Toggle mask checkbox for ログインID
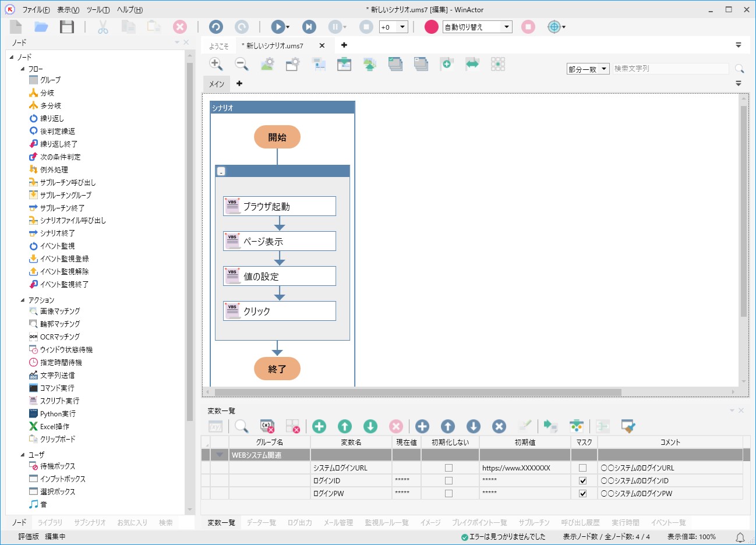This screenshot has width=756, height=545. [x=582, y=481]
